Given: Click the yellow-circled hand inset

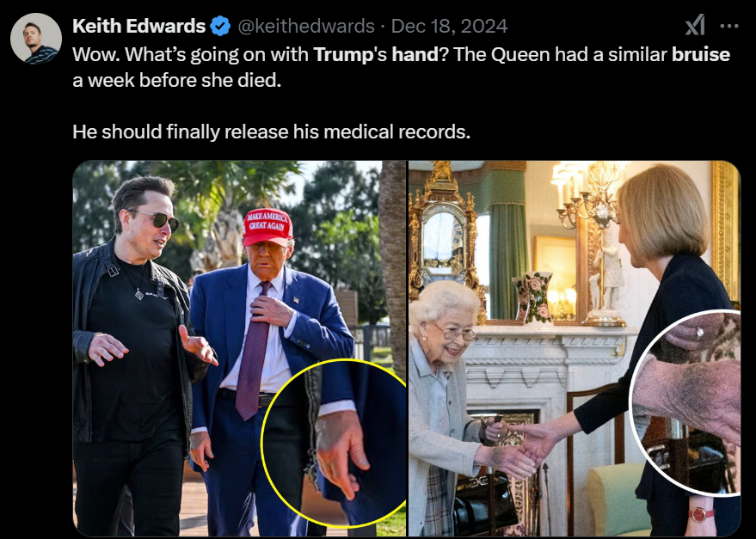Looking at the screenshot, I should point(334,444).
